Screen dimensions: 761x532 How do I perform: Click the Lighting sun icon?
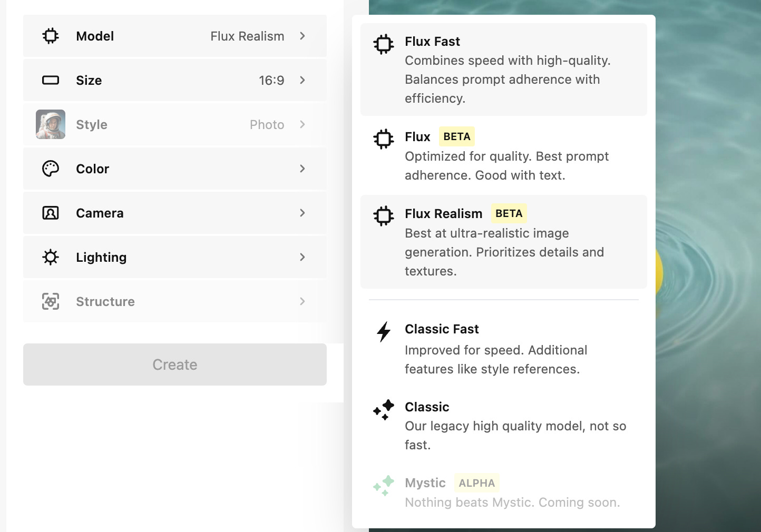click(x=50, y=257)
